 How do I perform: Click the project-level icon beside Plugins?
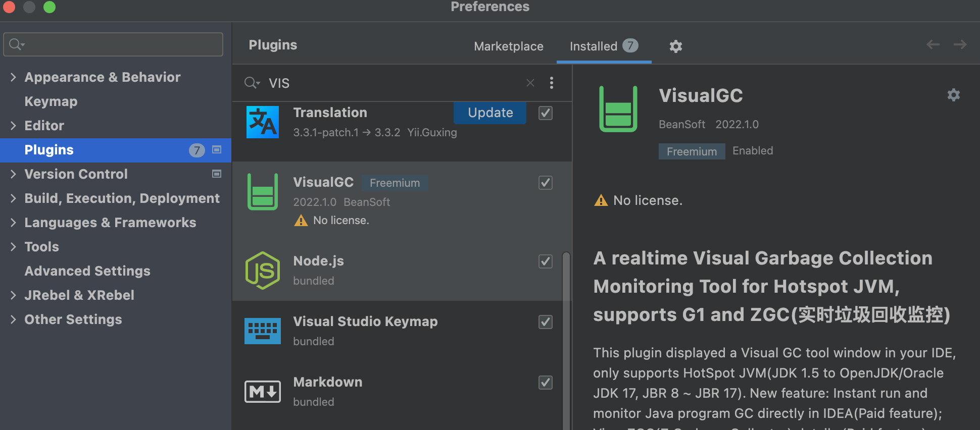(x=217, y=149)
